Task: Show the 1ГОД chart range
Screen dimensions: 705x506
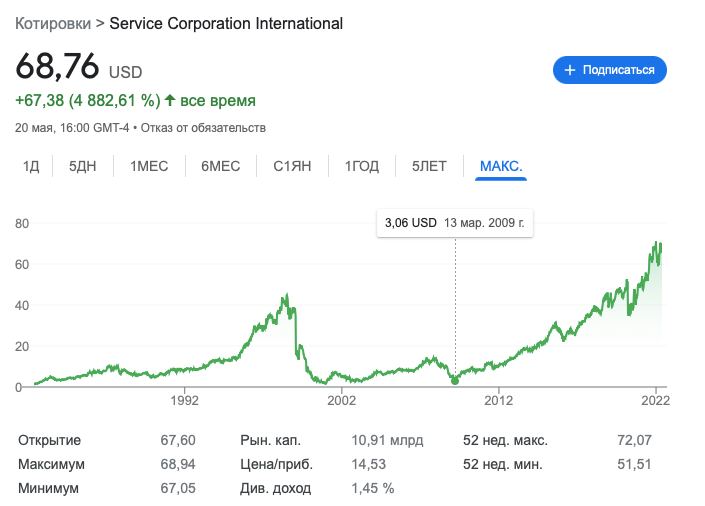Action: [362, 166]
